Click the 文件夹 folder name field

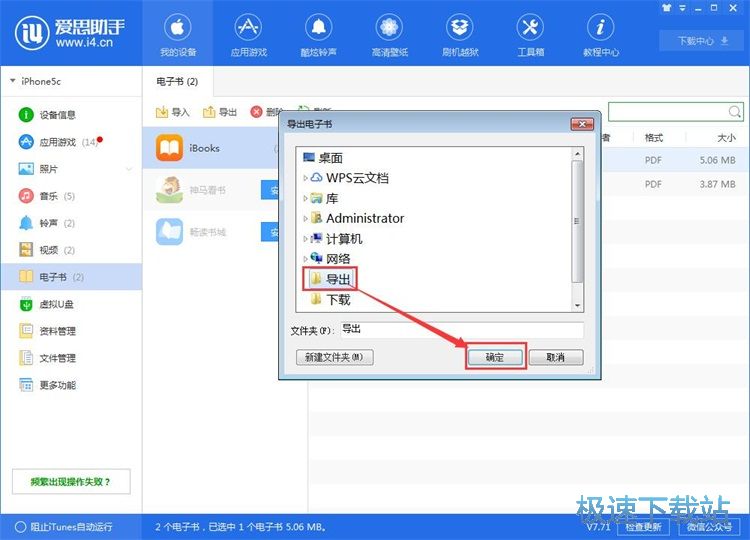[x=462, y=330]
